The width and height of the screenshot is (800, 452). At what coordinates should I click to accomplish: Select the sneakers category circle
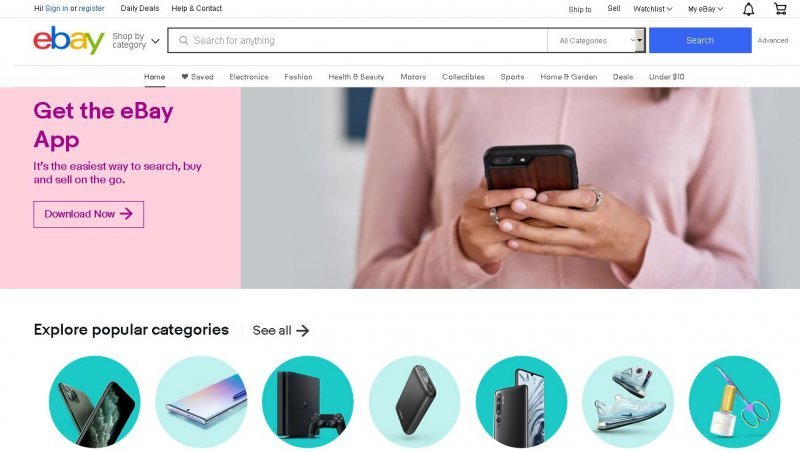pos(628,401)
